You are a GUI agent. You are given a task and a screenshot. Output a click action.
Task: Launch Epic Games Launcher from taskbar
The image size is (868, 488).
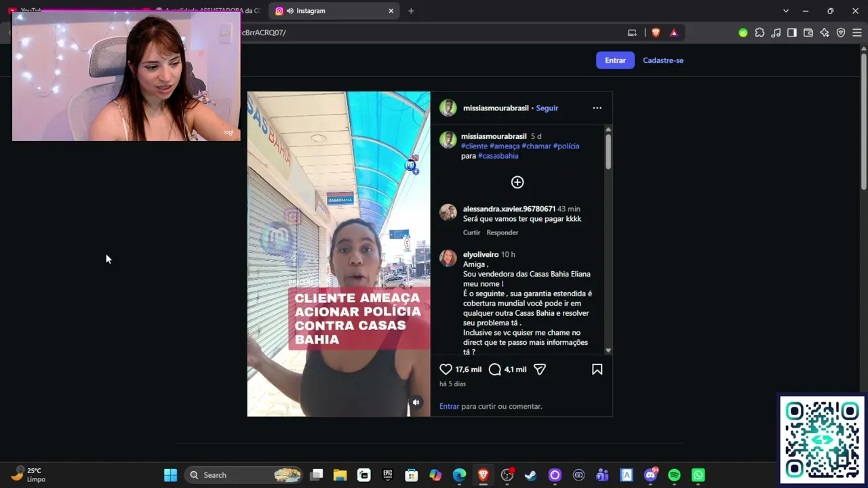(x=388, y=475)
